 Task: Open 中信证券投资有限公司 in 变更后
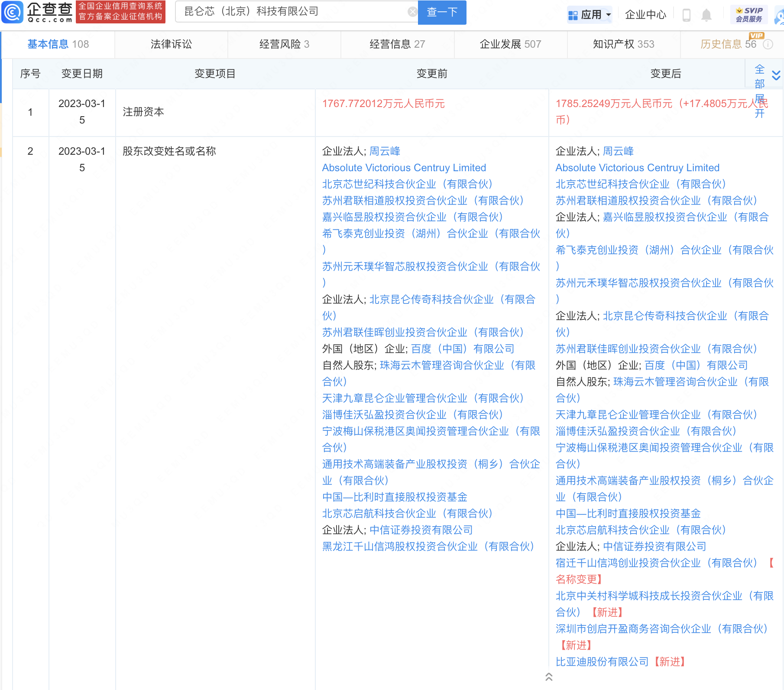pos(654,547)
